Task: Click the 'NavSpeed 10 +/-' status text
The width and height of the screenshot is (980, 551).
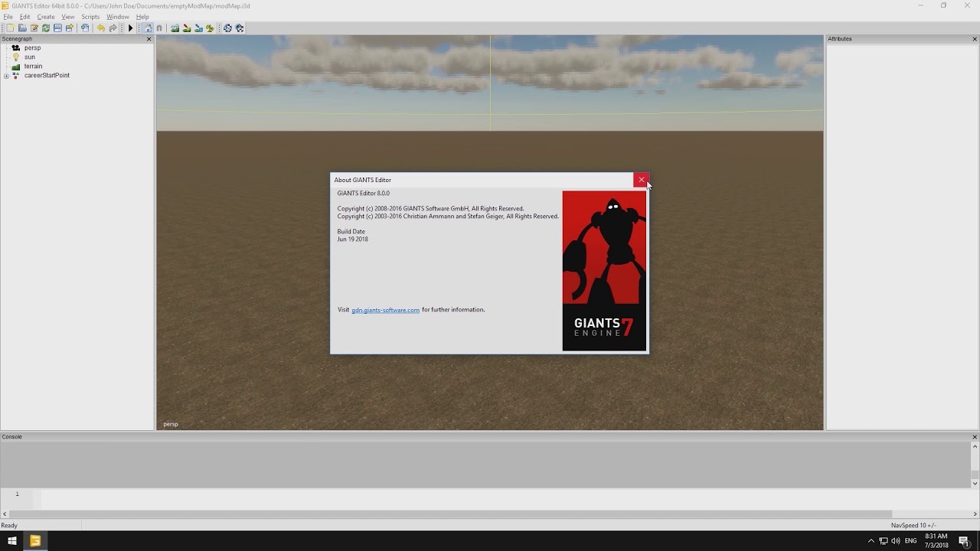Action: tap(913, 525)
